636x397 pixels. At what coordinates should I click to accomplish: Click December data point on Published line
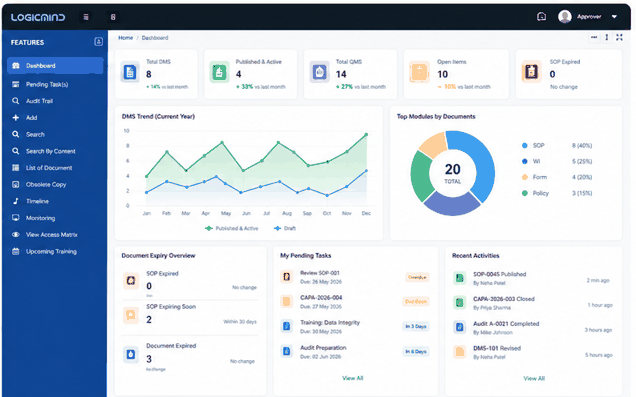pos(366,135)
